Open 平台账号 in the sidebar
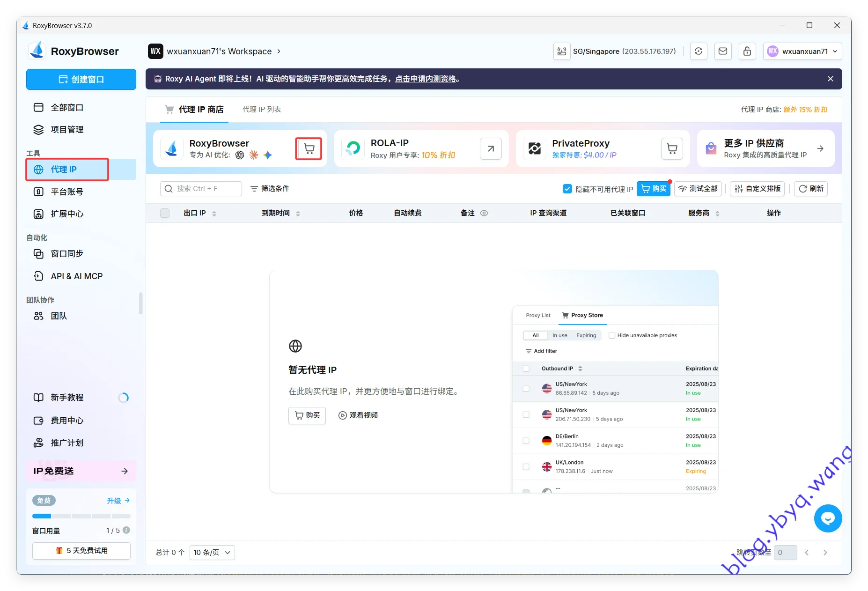 click(67, 192)
